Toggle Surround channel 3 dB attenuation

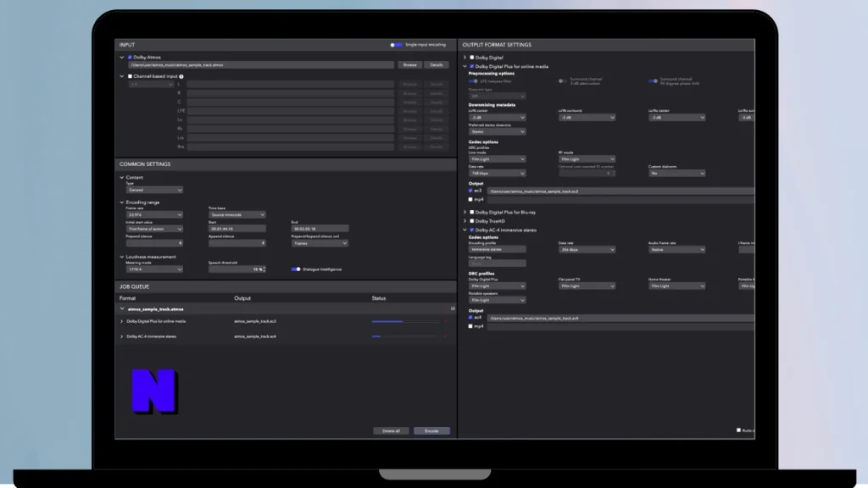click(563, 81)
